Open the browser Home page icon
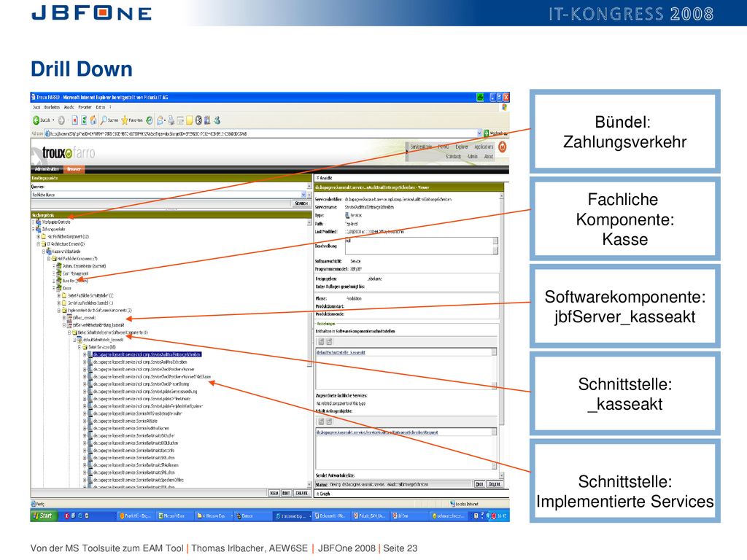This screenshot has height=560, width=747. click(x=93, y=120)
